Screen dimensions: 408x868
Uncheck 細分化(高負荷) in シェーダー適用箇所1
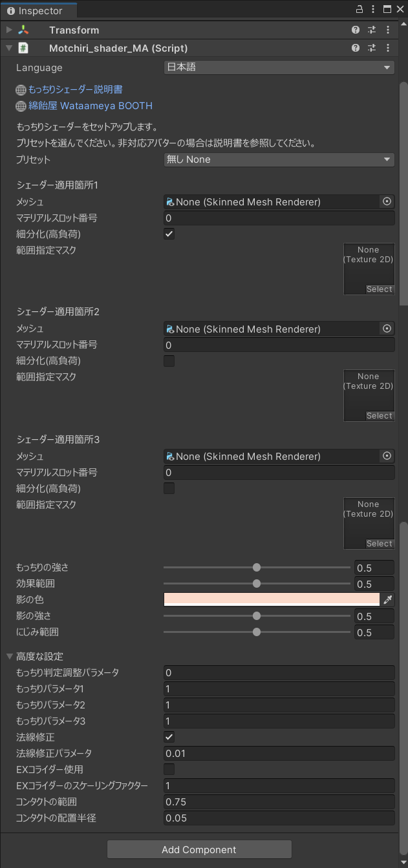coord(169,234)
